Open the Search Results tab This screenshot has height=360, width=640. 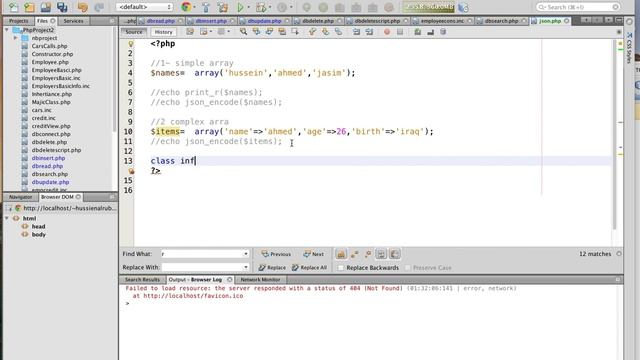tap(142, 280)
